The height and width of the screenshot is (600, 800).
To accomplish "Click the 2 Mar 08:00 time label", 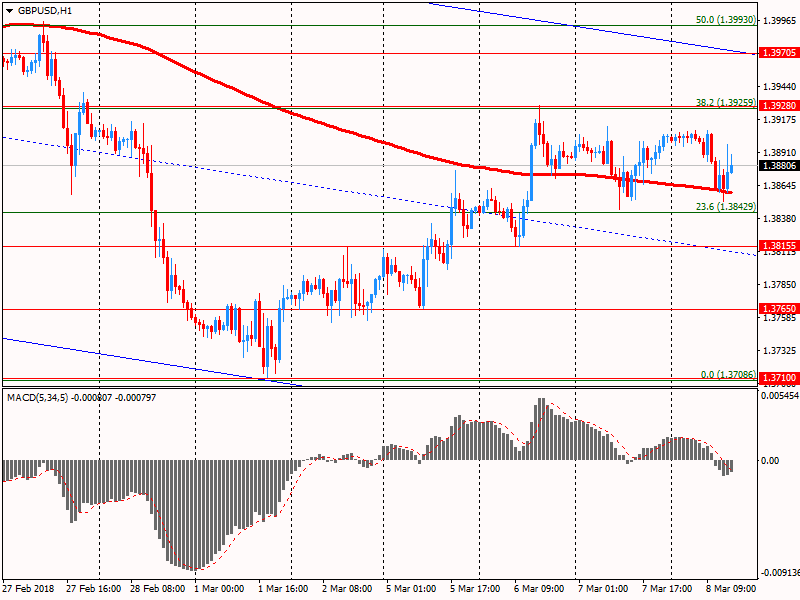I will pyautogui.click(x=347, y=588).
